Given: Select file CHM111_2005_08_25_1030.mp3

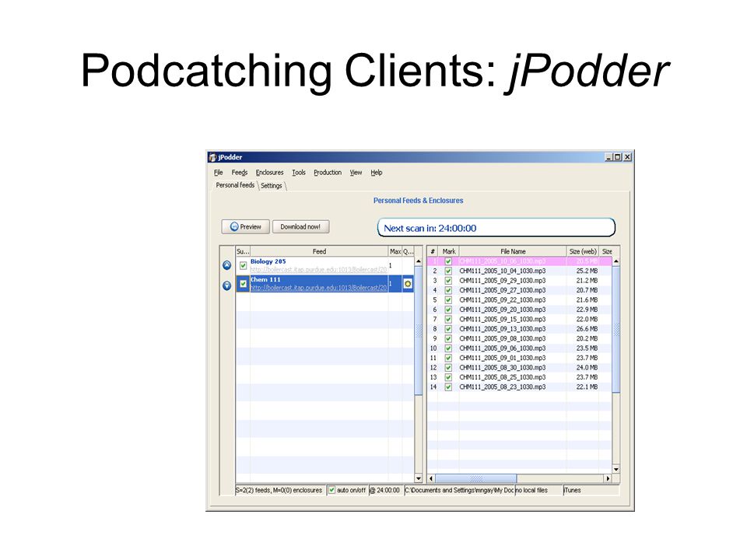Looking at the screenshot, I should coord(502,377).
